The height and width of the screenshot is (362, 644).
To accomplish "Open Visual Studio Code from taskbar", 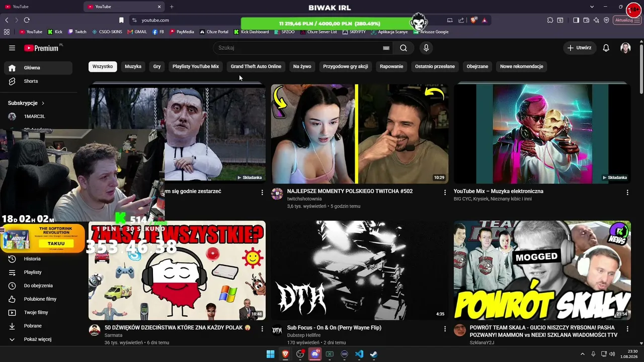I will coord(359,354).
